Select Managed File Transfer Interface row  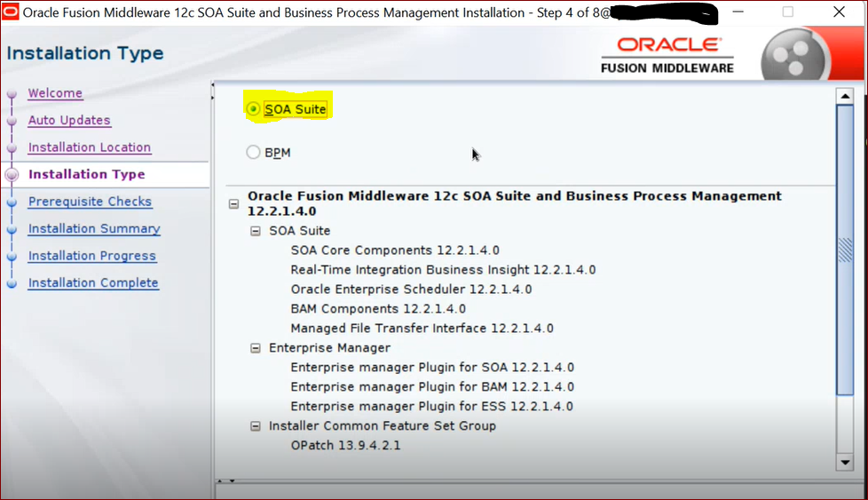[422, 329]
